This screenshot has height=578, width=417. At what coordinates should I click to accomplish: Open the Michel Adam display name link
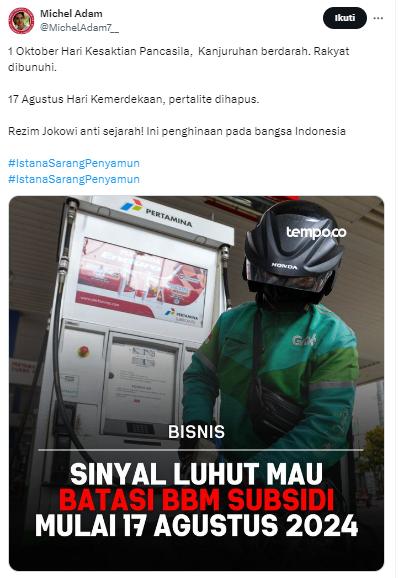(x=71, y=14)
